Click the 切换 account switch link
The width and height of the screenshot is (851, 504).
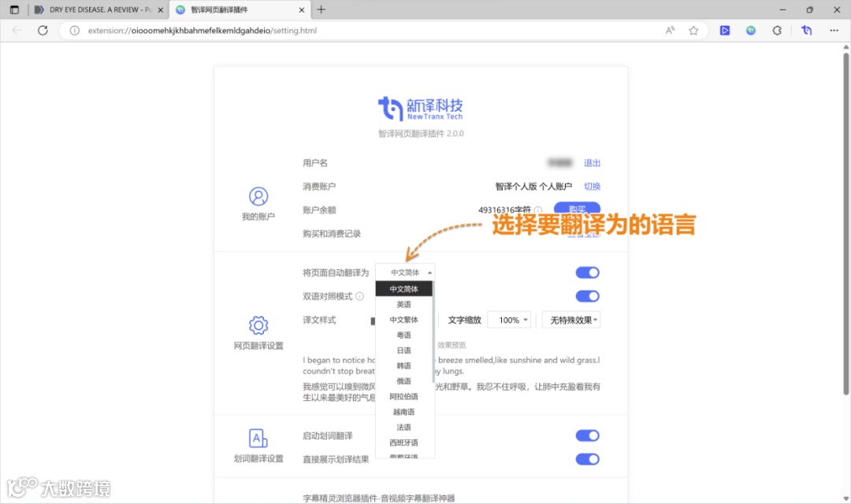592,186
